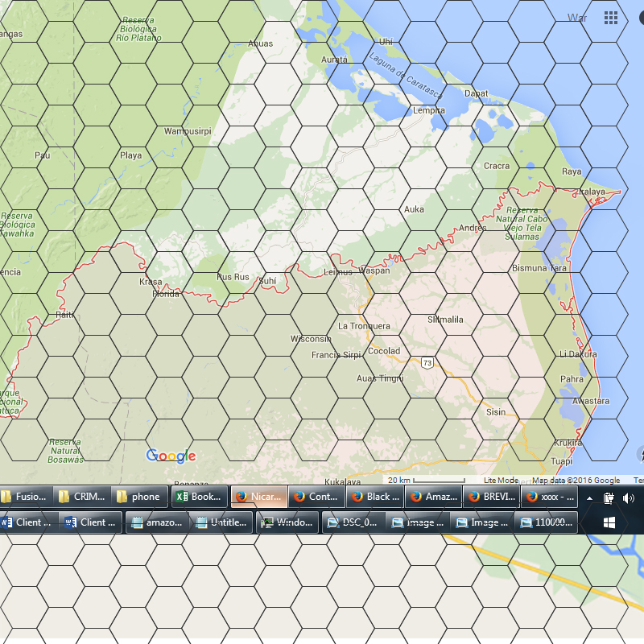Click the route 73 highway shield
644x644 pixels.
click(x=427, y=363)
